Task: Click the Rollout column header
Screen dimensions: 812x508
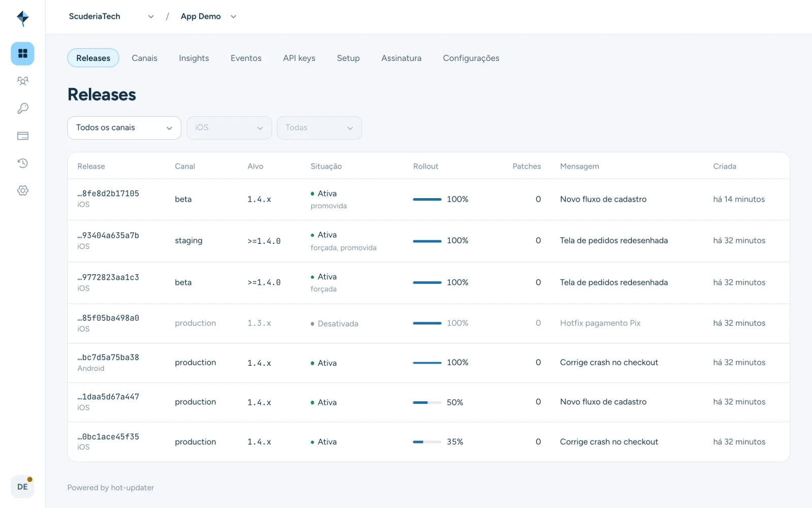Action: pyautogui.click(x=426, y=166)
